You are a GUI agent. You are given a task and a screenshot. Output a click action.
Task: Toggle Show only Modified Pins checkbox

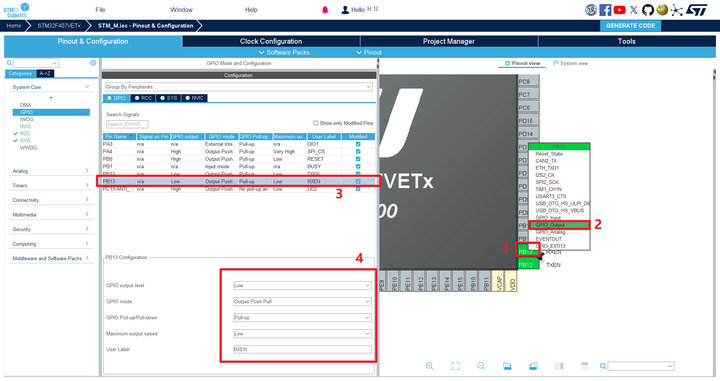(x=315, y=123)
